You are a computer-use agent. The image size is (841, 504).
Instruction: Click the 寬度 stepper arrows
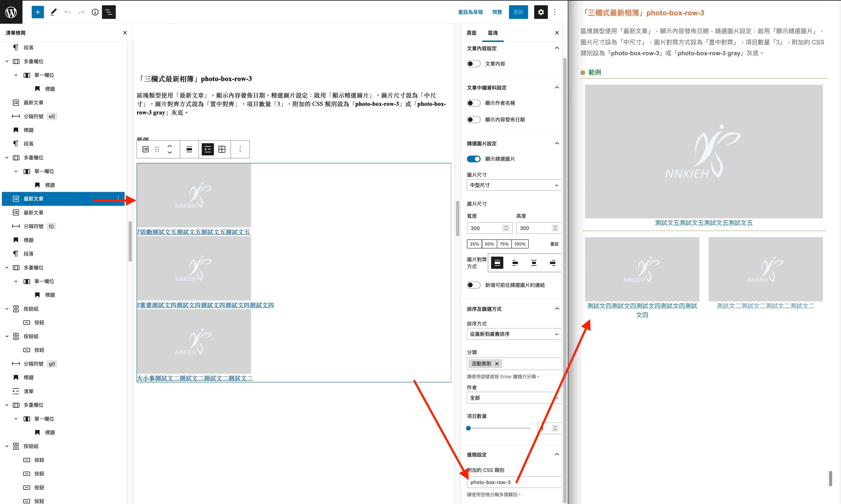[506, 228]
